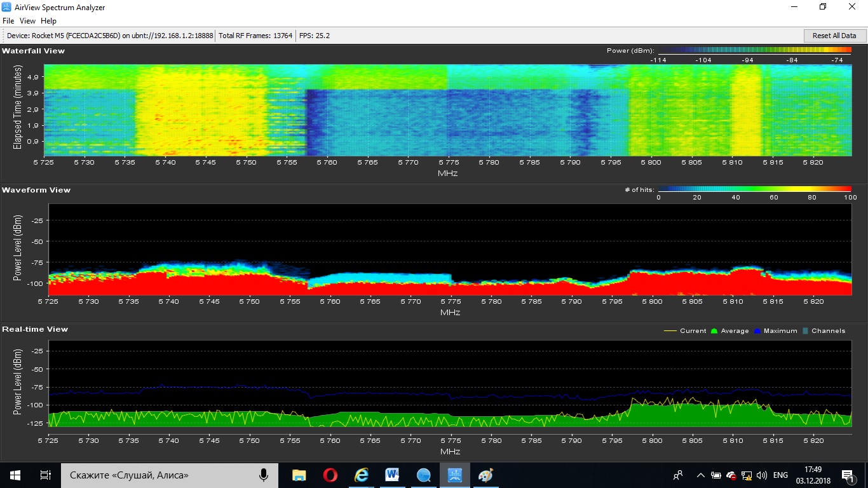Open Internet Explorer from taskbar
The height and width of the screenshot is (488, 868).
pos(361,475)
